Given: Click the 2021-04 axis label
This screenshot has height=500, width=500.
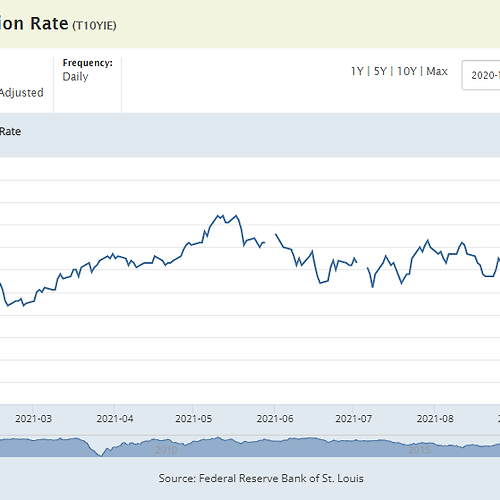Looking at the screenshot, I should 115,419.
